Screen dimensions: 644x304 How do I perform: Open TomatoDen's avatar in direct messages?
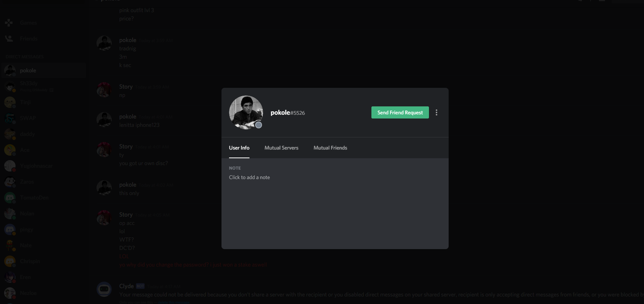pyautogui.click(x=10, y=198)
